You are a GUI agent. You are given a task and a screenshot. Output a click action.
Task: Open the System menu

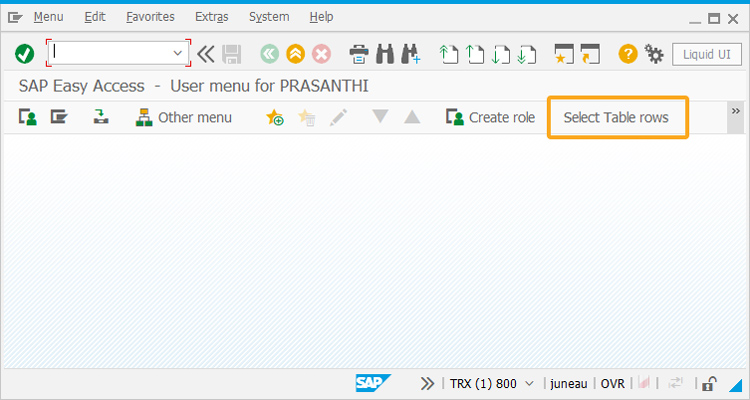[x=269, y=17]
